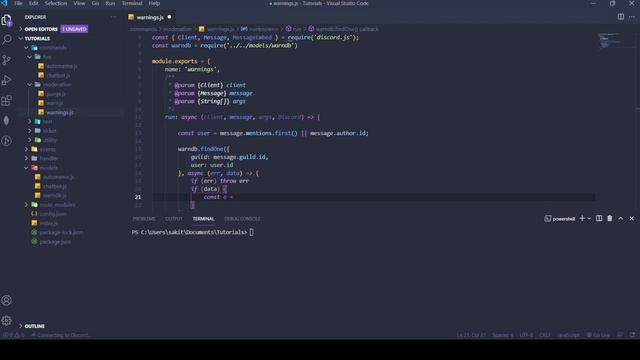Open package-lock.json file
The width and height of the screenshot is (640, 360).
tap(61, 232)
